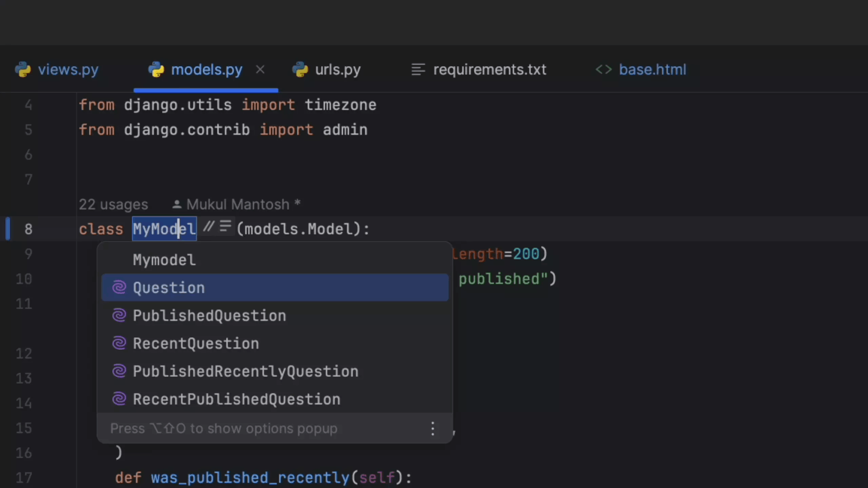Screen dimensions: 868x488
Task: Select the Mymodel rename suggestion
Action: pyautogui.click(x=164, y=260)
